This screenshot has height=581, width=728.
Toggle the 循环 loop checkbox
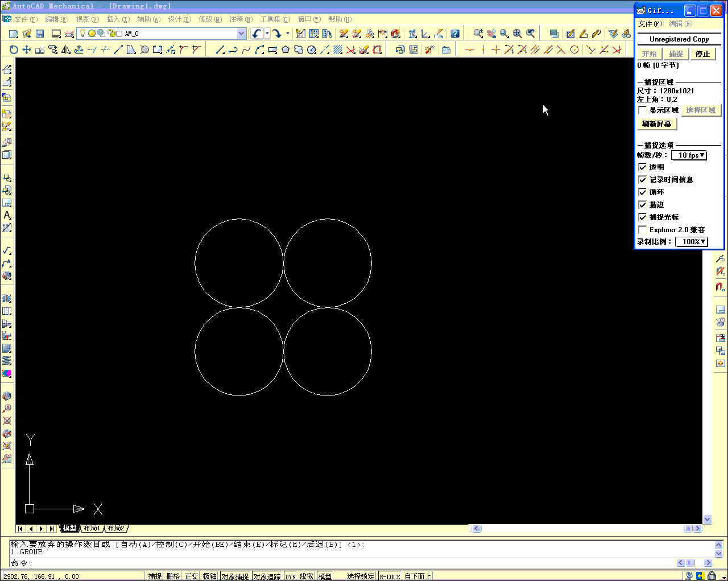[x=643, y=192]
